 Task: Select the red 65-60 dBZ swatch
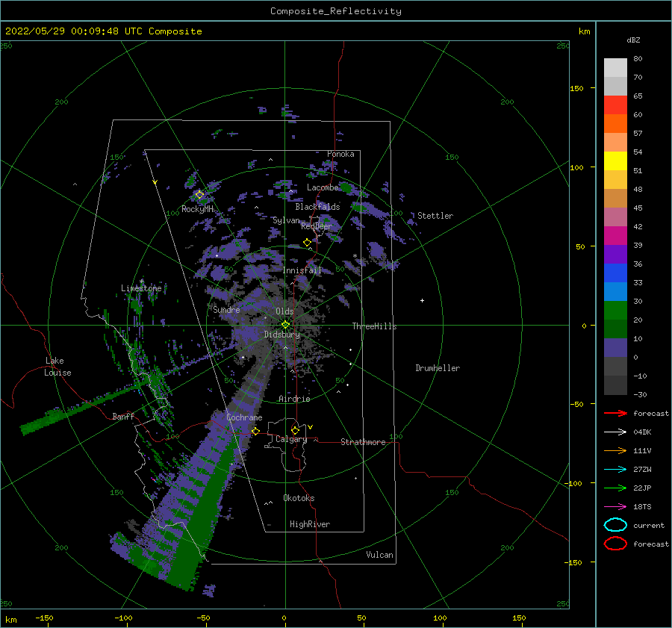[615, 105]
